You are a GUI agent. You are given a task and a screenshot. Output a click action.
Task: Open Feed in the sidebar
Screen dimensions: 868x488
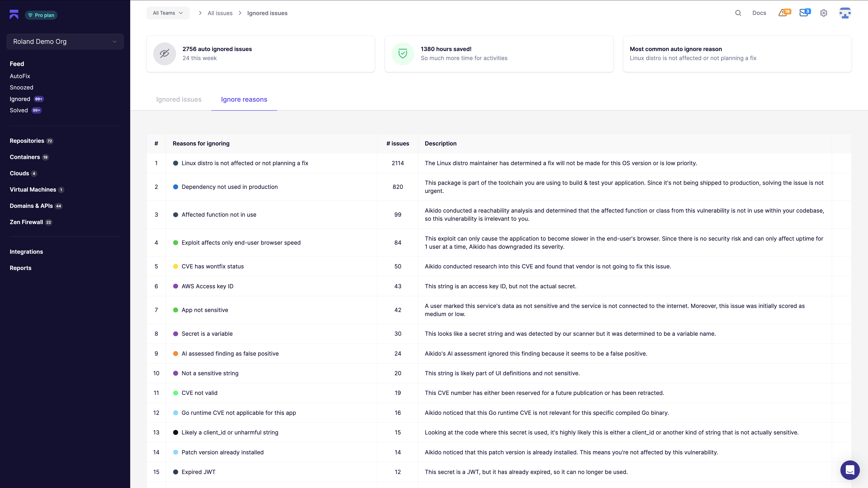[x=17, y=64]
